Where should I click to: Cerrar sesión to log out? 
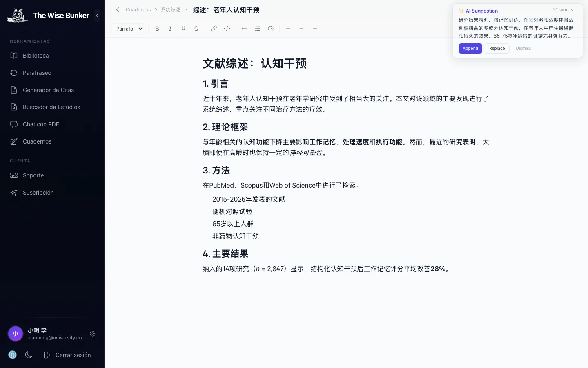click(x=73, y=355)
